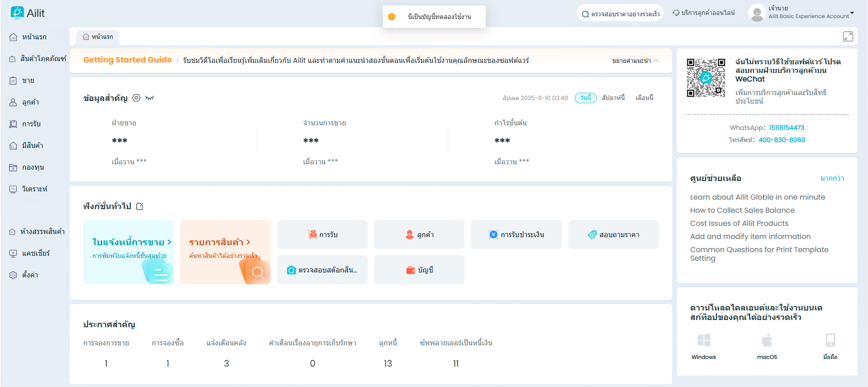The width and height of the screenshot is (868, 387).
Task: Click the Windows download icon
Action: 703,340
